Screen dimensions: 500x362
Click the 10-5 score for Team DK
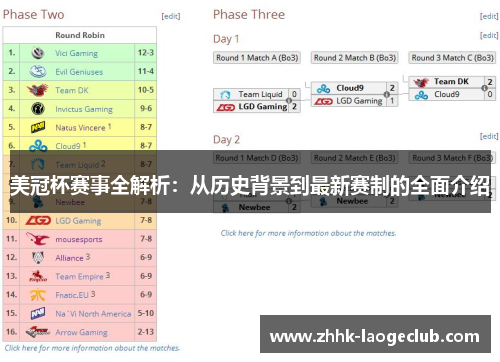(146, 90)
